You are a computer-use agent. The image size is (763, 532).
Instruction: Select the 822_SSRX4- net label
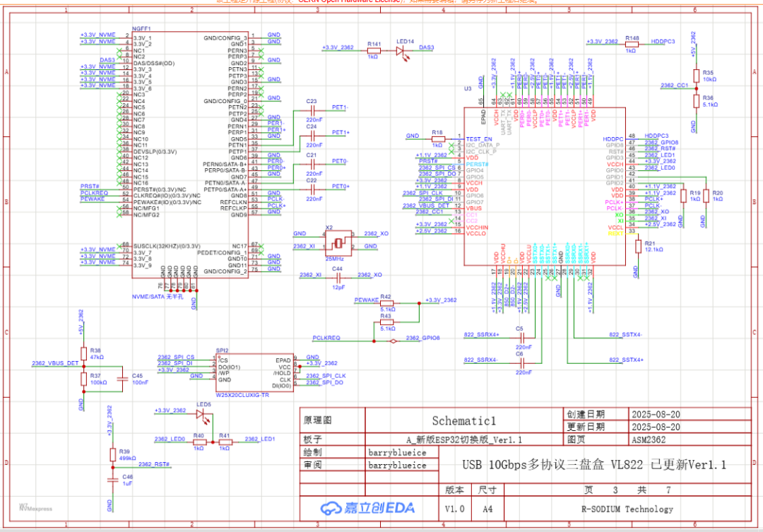click(481, 360)
